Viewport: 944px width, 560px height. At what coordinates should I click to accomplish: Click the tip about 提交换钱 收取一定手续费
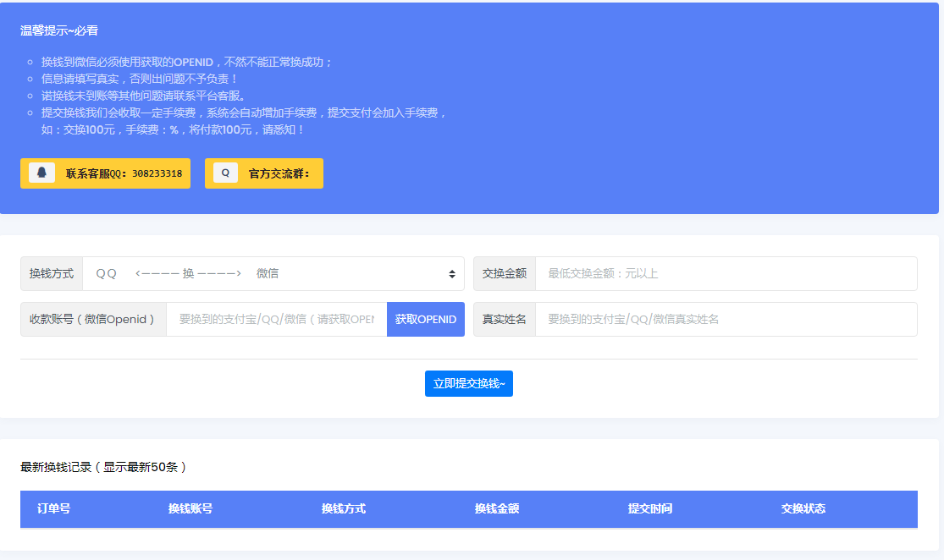pyautogui.click(x=244, y=121)
